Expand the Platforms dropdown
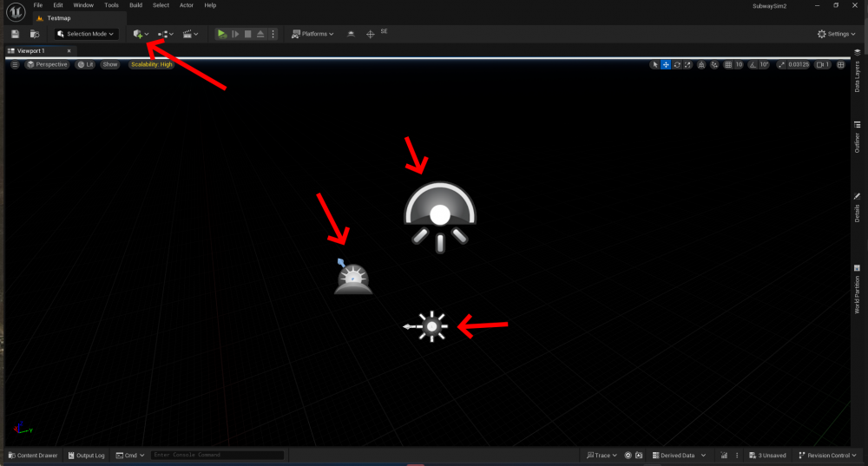Viewport: 868px width, 466px height. (x=312, y=34)
